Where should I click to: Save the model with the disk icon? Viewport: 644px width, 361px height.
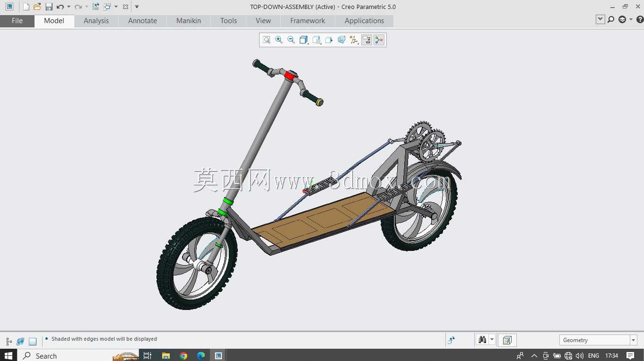coord(49,7)
